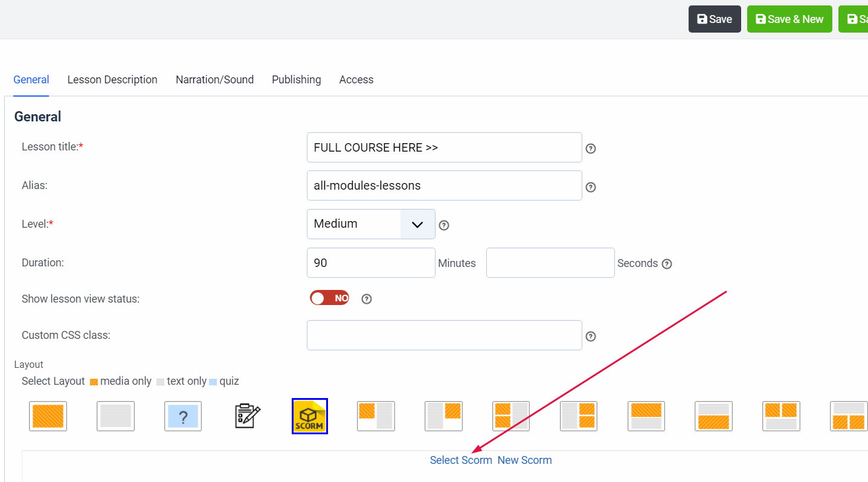This screenshot has height=482, width=868.
Task: Open help tooltip for lesson view status
Action: coord(367,299)
